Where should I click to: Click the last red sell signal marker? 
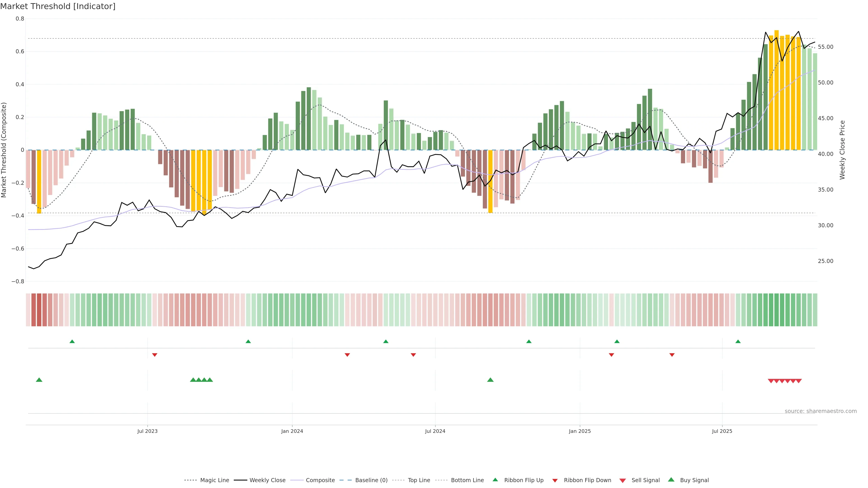click(x=798, y=381)
